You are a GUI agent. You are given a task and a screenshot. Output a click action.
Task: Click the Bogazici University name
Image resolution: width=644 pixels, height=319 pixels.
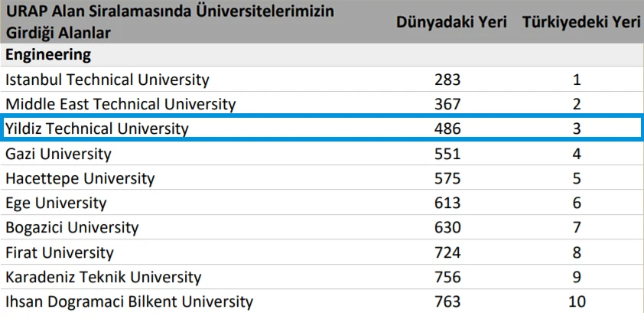point(72,227)
